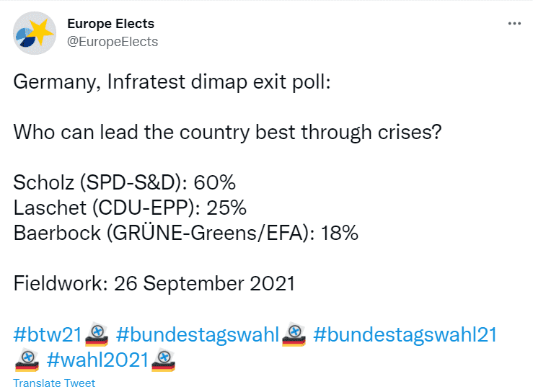Click Translate Tweet
Screen dimensions: 533x392
[x=54, y=383]
